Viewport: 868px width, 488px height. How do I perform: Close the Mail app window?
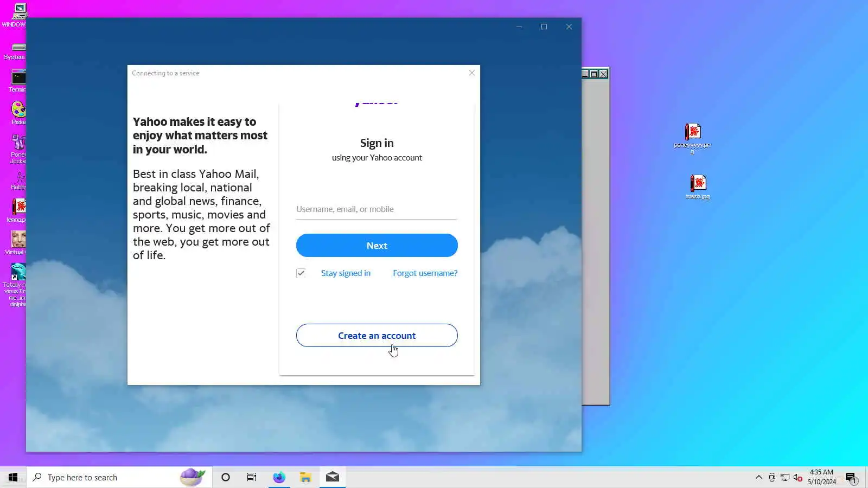pyautogui.click(x=569, y=27)
